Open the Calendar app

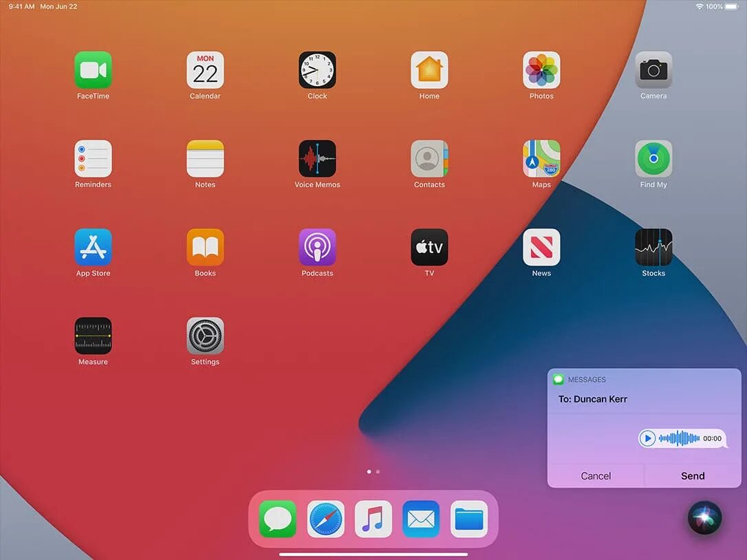click(205, 70)
